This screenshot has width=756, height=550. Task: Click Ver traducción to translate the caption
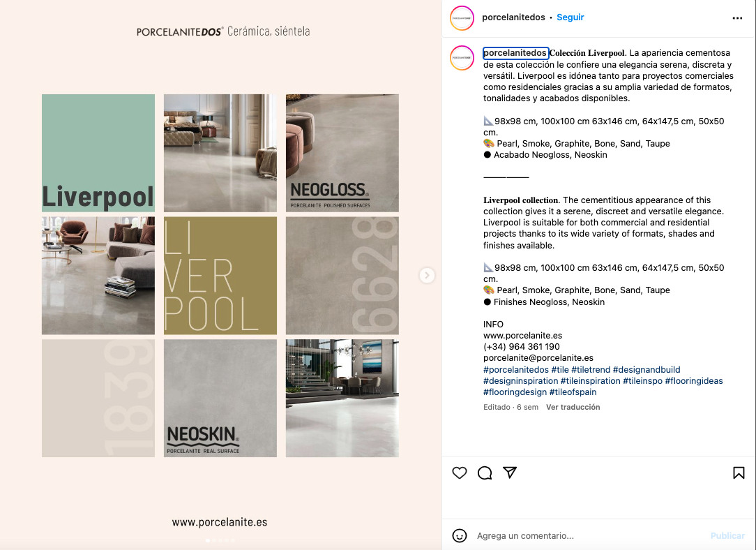pyautogui.click(x=573, y=407)
